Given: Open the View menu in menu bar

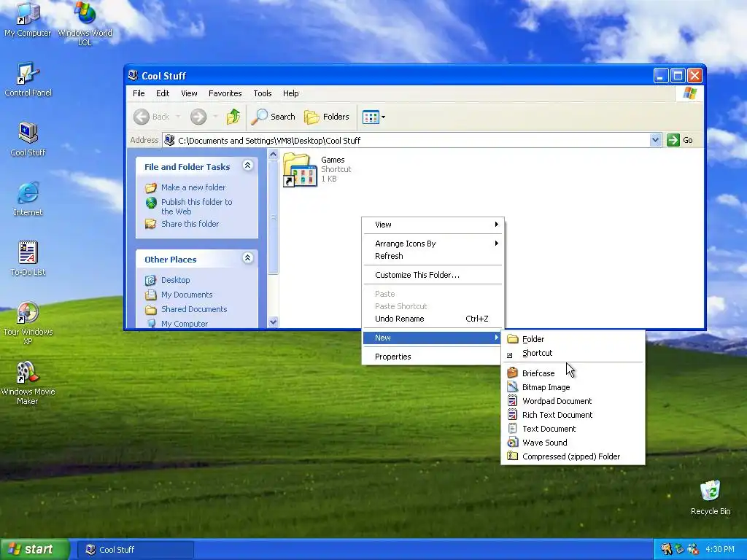Looking at the screenshot, I should pos(189,93).
